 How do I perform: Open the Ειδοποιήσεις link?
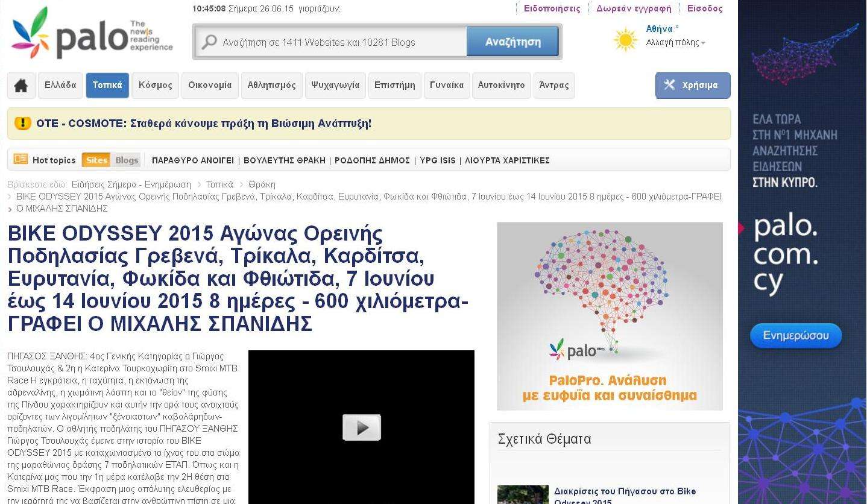[x=552, y=8]
